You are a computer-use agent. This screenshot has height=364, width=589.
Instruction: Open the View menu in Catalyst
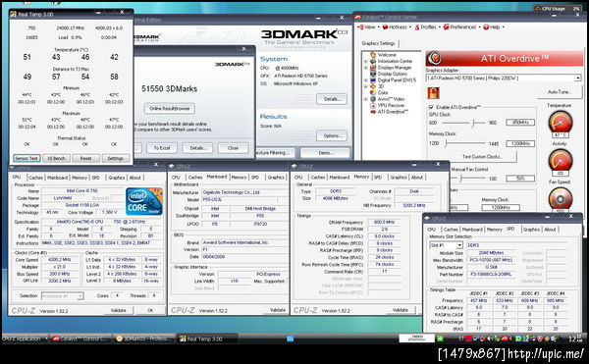[367, 27]
